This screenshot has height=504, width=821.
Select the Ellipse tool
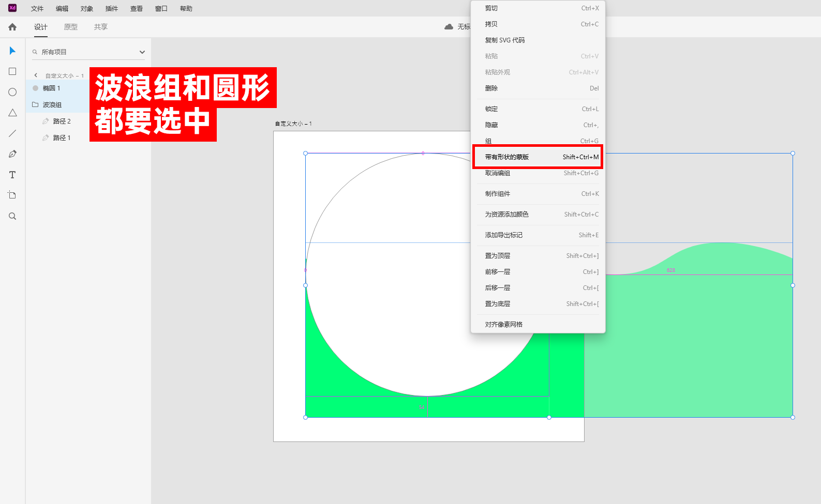point(12,92)
